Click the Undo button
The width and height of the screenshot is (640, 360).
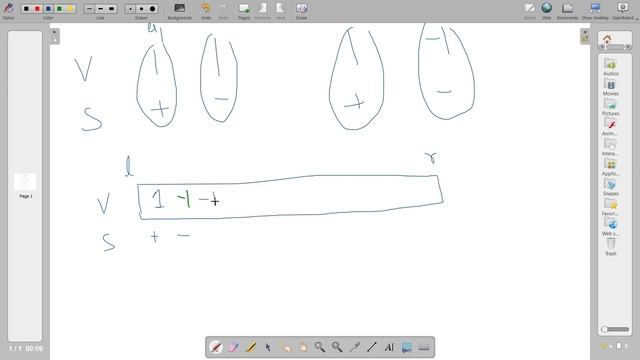click(x=206, y=11)
